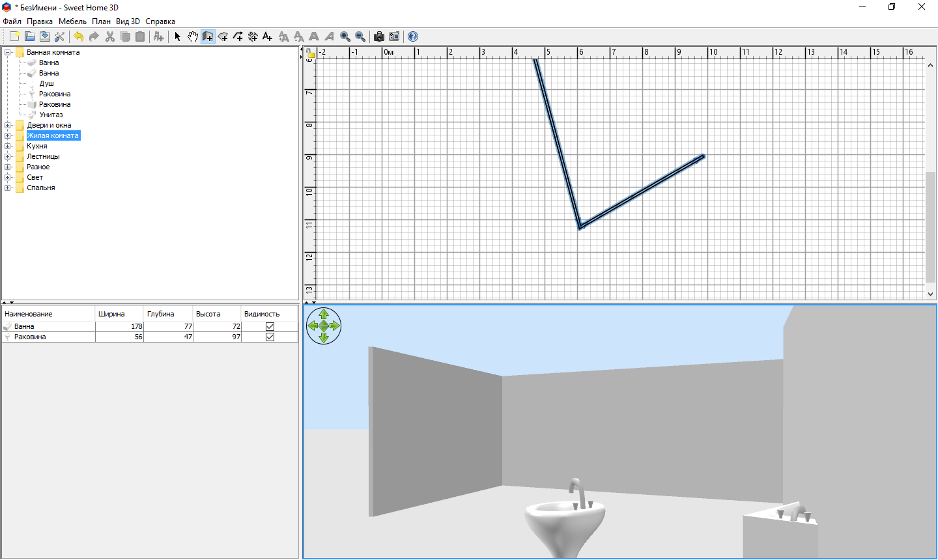The image size is (938, 560).
Task: Select the create walls tool
Action: coord(208,36)
